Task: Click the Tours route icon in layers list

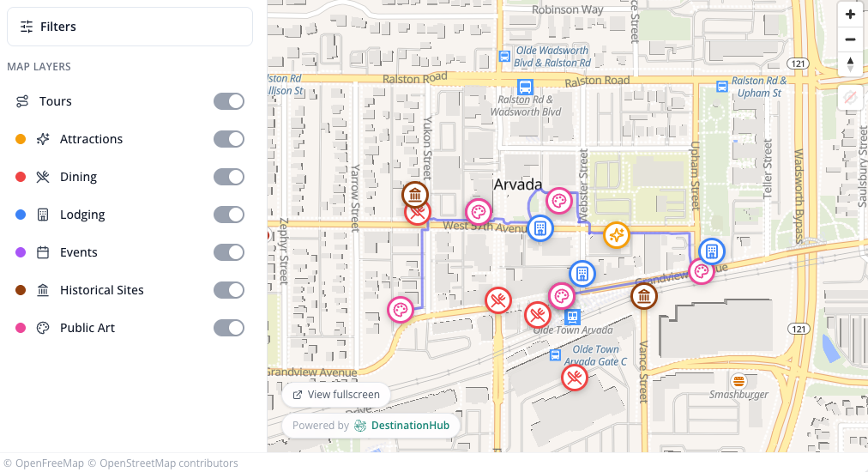Action: (22, 101)
